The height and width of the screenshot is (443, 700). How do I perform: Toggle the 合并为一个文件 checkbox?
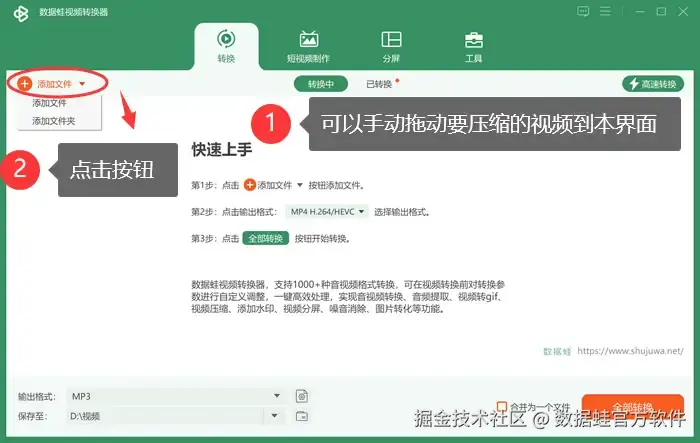click(502, 406)
